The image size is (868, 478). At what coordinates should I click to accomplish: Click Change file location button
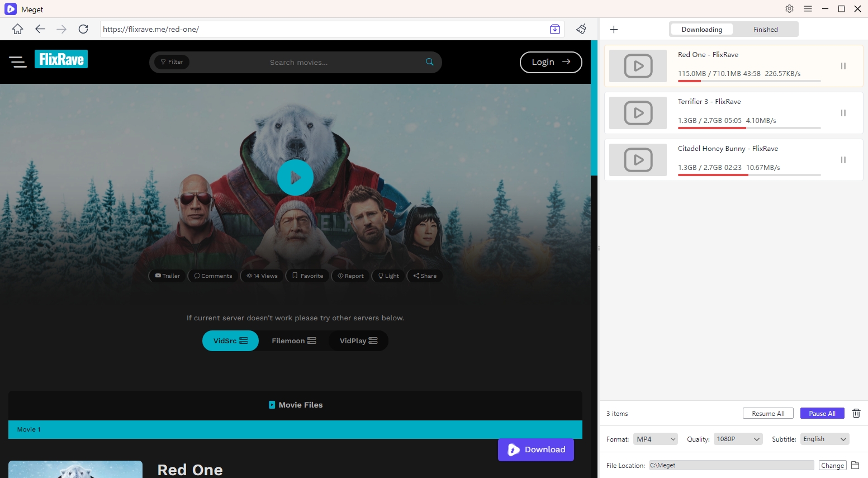pyautogui.click(x=832, y=465)
